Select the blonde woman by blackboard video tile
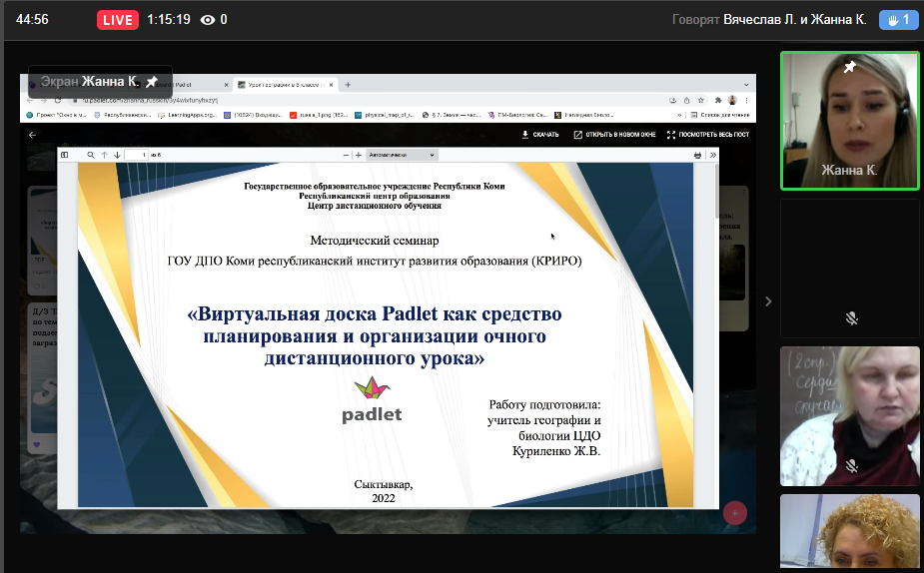The height and width of the screenshot is (573, 924). (849, 415)
